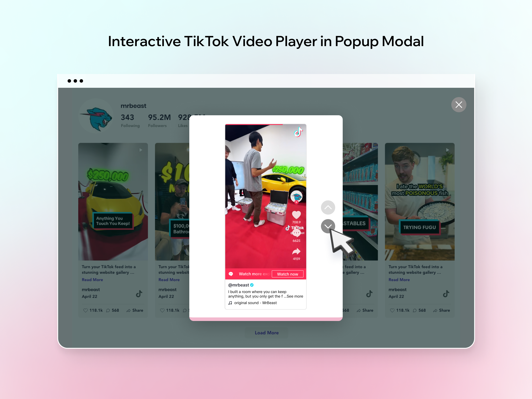Click comment 568 on TRYING FUGU card
The image size is (532, 399).
419,310
